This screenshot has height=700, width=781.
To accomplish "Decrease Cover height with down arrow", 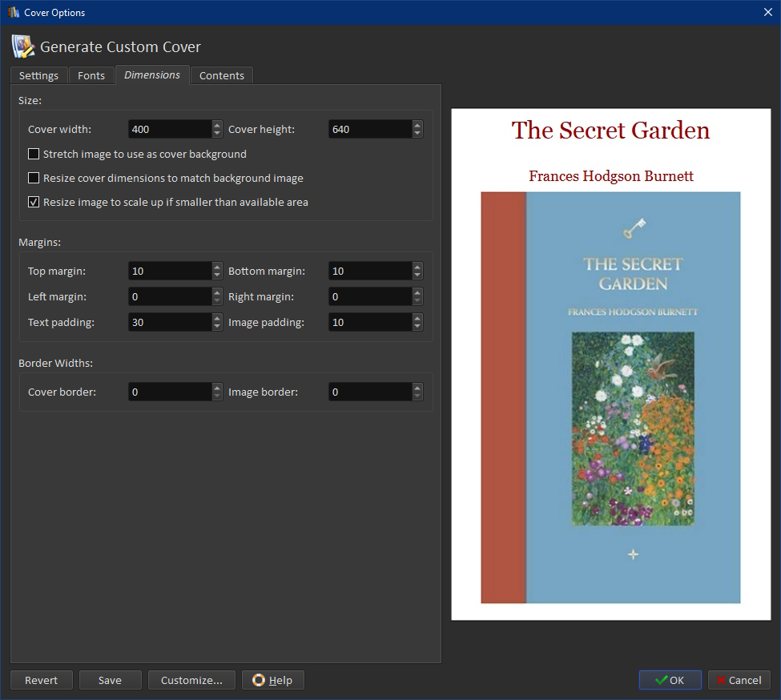I will [x=417, y=134].
